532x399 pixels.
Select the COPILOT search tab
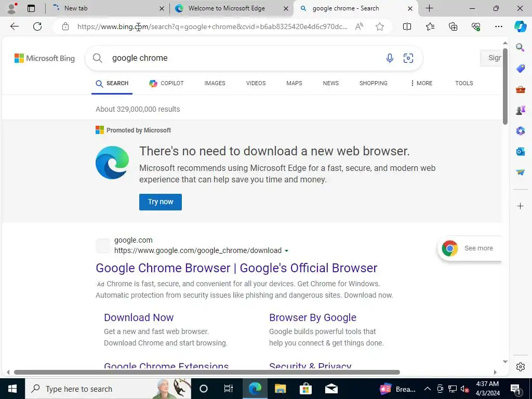coord(166,83)
